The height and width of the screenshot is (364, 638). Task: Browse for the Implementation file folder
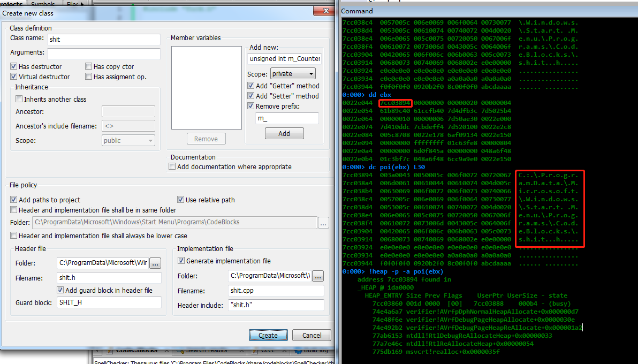point(318,276)
